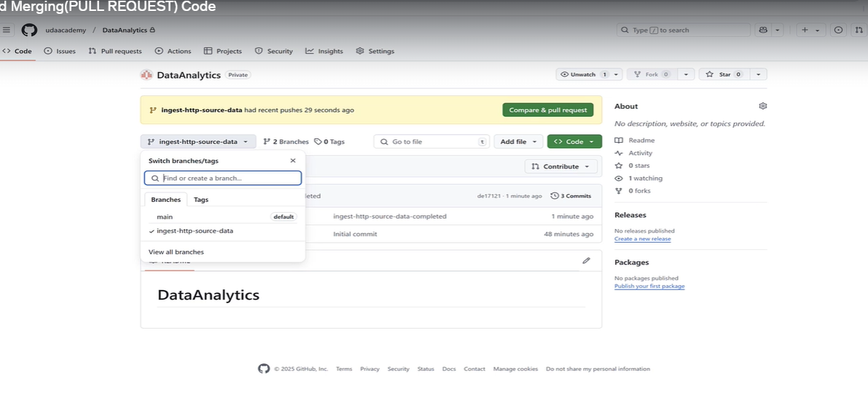
Task: Expand the dropdown next to Copilot icon
Action: click(x=778, y=30)
